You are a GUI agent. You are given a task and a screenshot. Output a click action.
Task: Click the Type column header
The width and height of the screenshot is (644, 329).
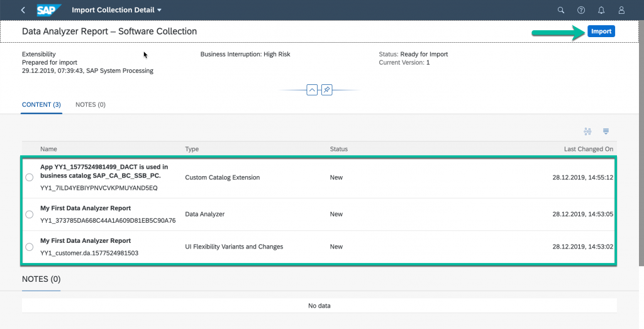pos(192,149)
